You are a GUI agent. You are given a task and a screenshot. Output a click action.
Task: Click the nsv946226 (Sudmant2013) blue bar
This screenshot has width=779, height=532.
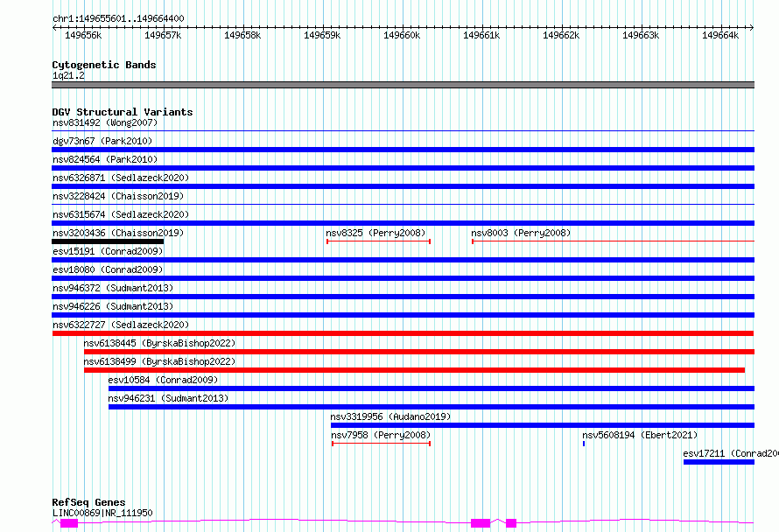[403, 315]
